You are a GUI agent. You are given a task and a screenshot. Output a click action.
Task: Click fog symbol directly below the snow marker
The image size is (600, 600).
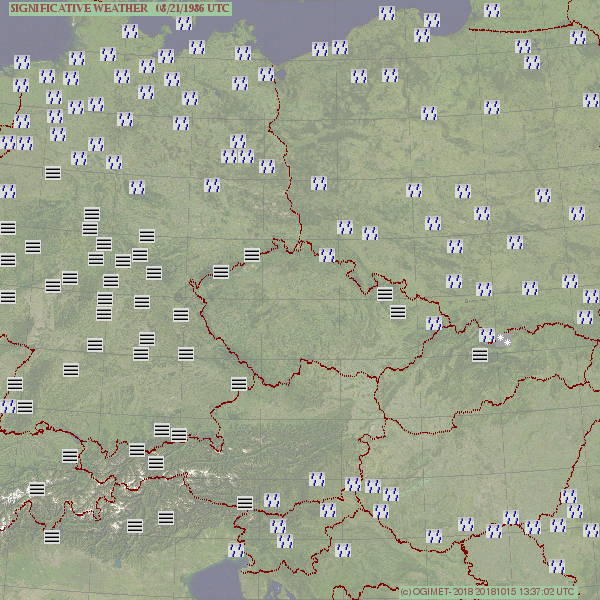480,354
